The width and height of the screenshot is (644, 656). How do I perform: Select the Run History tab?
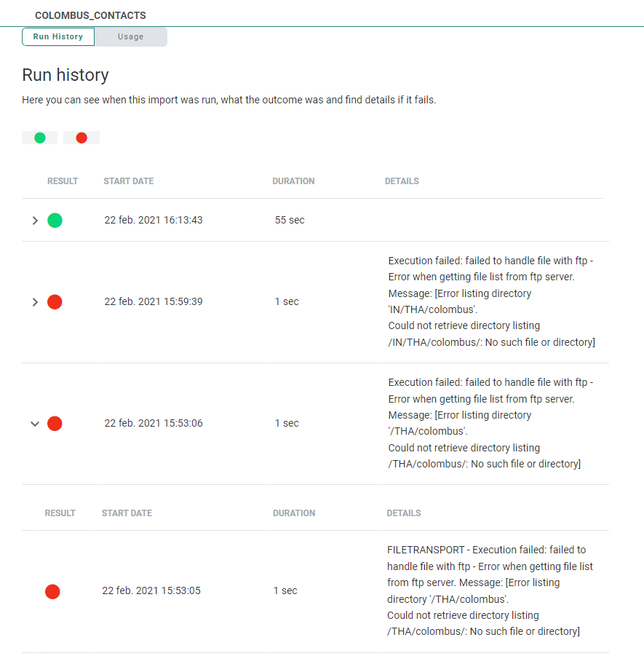(x=58, y=36)
